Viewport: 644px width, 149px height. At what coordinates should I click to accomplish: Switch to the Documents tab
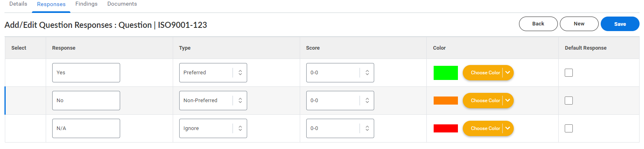pos(122,4)
